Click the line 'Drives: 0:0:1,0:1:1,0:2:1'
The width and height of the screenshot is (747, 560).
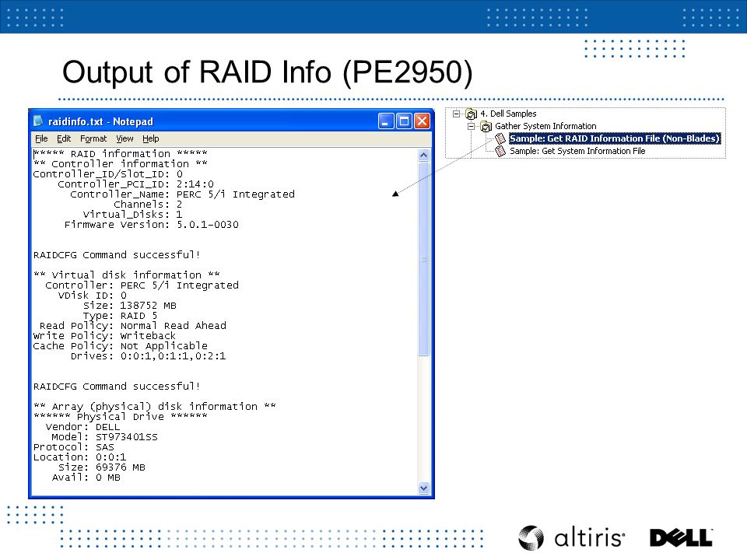148,355
